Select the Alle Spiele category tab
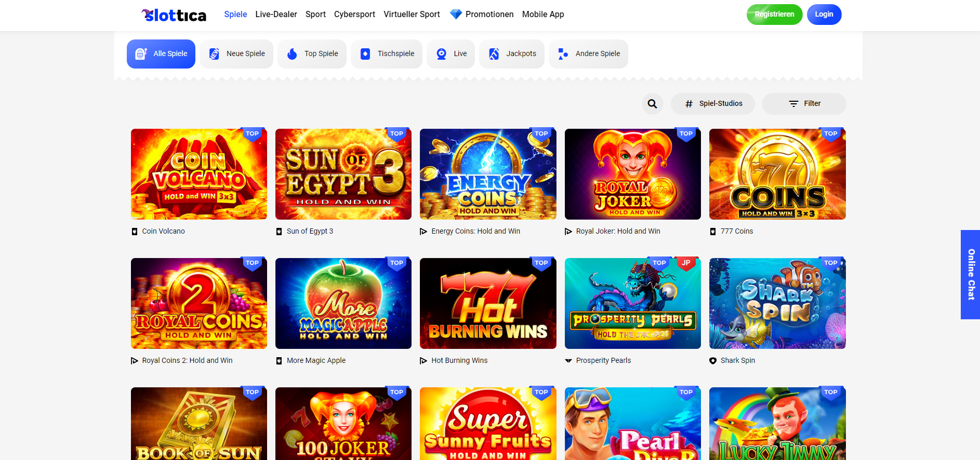The image size is (980, 460). tap(161, 54)
